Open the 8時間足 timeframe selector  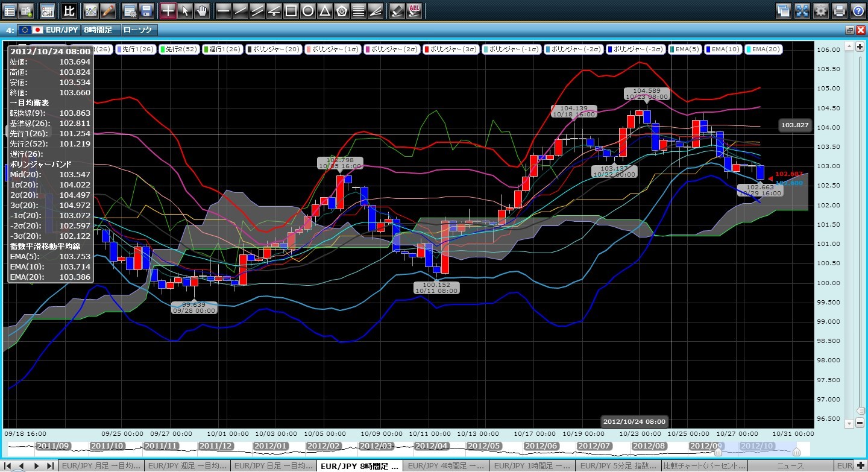tap(99, 30)
